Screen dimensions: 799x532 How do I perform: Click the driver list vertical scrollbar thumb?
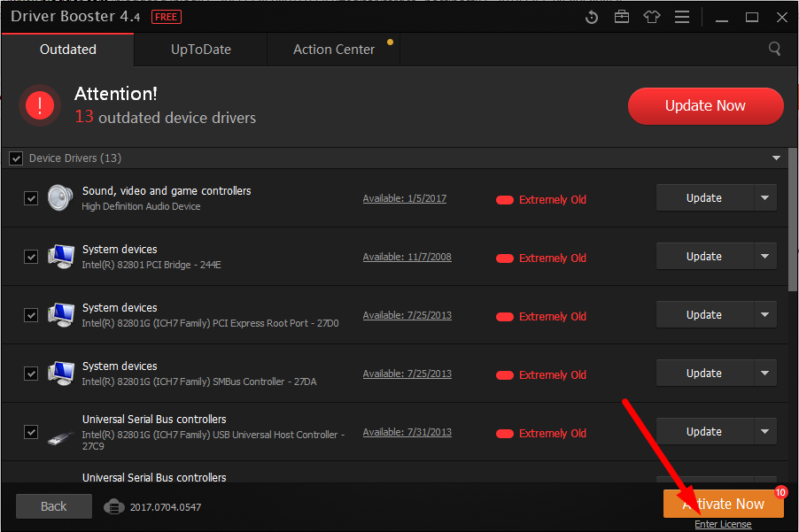(793, 219)
